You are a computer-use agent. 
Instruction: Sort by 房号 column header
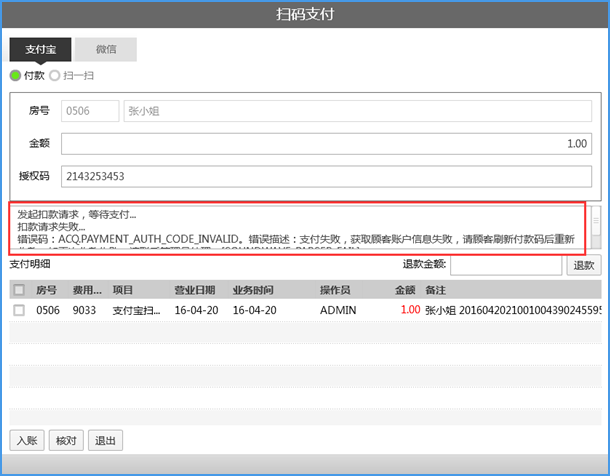pyautogui.click(x=46, y=290)
